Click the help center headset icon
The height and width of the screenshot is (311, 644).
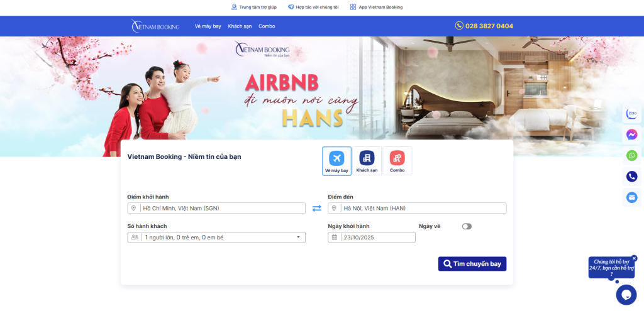click(x=234, y=7)
